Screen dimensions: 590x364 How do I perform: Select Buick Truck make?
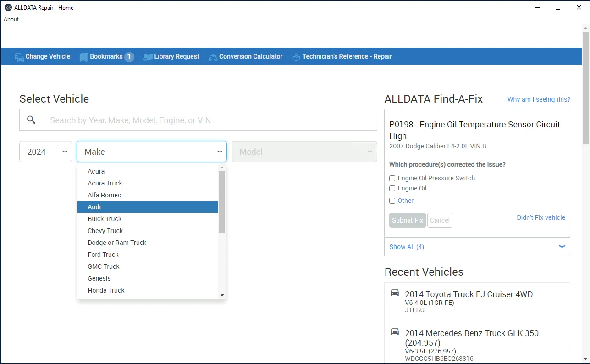148,219
